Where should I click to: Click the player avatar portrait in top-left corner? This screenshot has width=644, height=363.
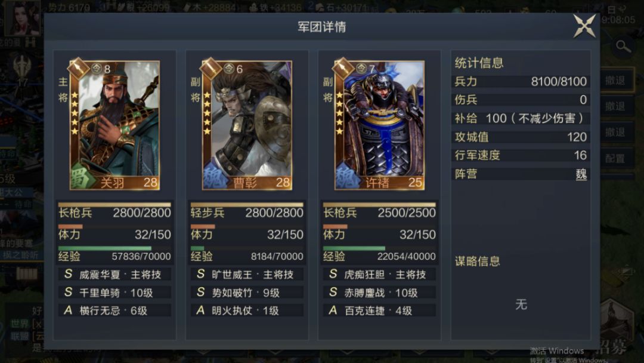point(22,18)
